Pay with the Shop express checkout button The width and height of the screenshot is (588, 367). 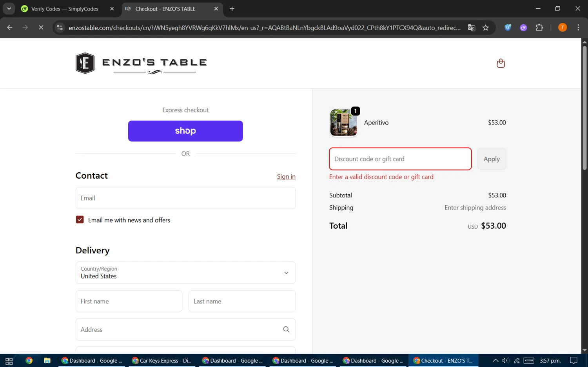point(185,131)
